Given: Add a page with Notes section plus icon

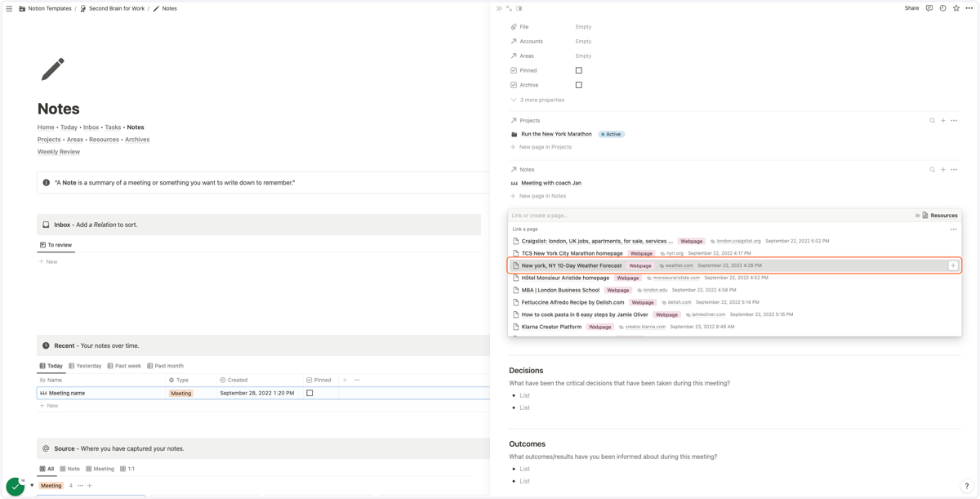Looking at the screenshot, I should (x=943, y=170).
